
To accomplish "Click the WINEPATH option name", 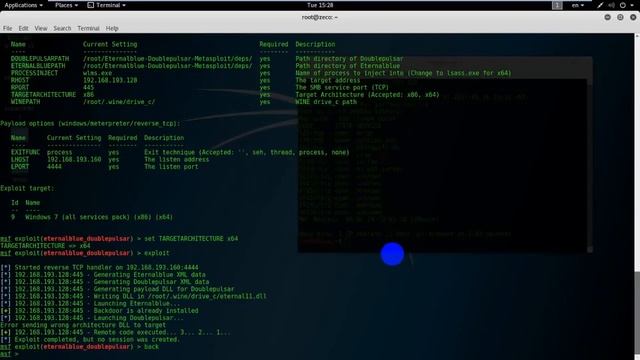I will 25,102.
